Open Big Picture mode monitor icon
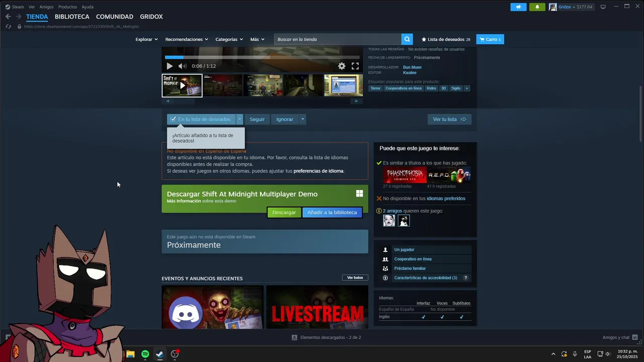 [x=603, y=7]
